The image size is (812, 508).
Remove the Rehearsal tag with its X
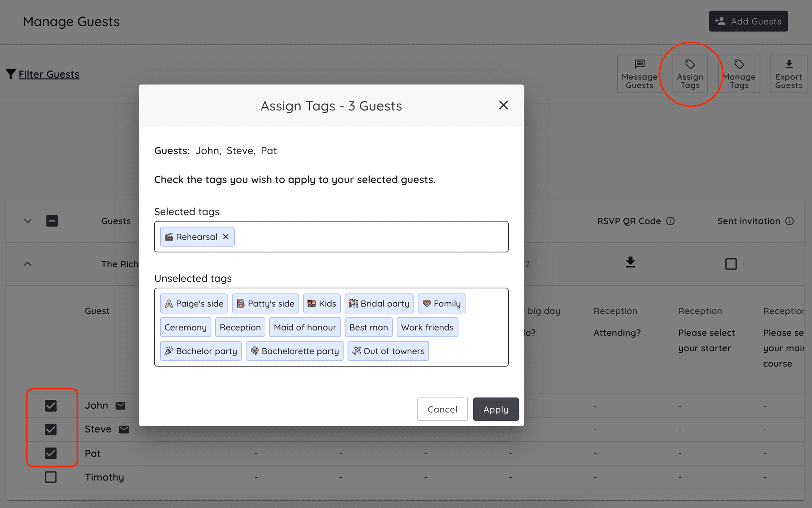225,237
